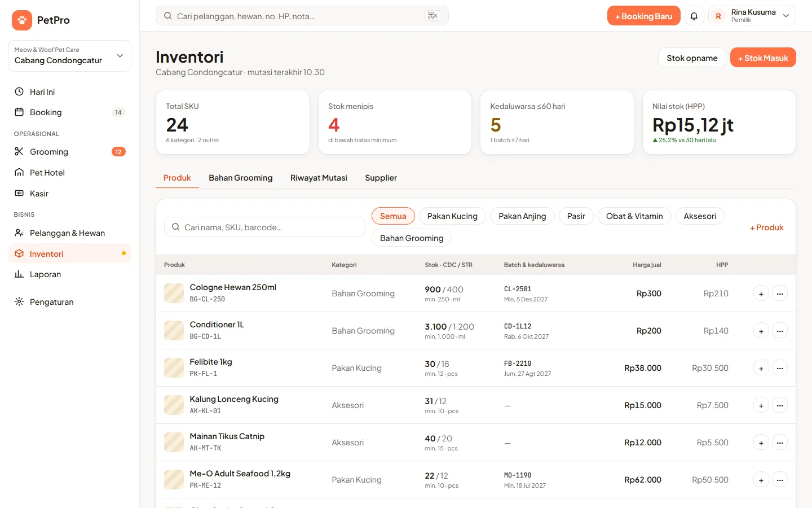Click the scissors icon for Grooming
Screen dimensions: 812x508
19,151
